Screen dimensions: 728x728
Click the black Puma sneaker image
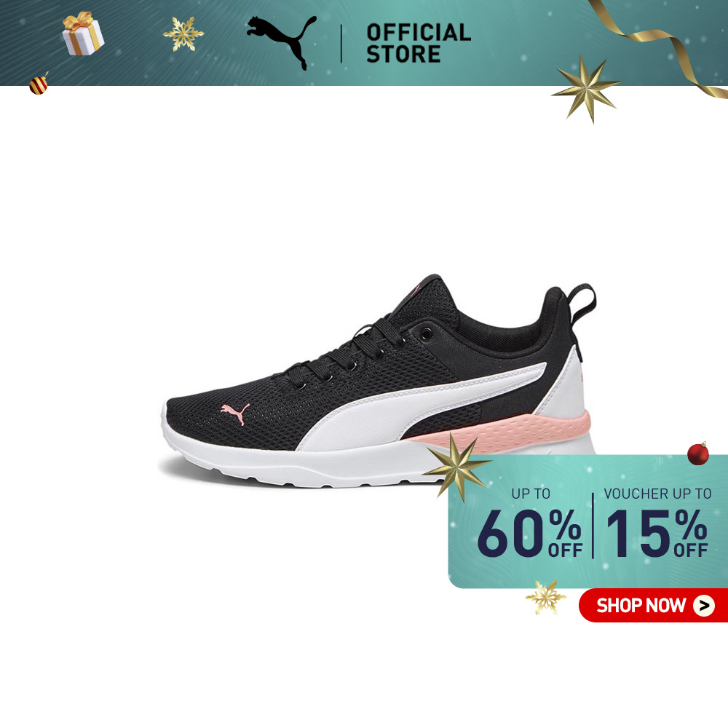(379, 381)
